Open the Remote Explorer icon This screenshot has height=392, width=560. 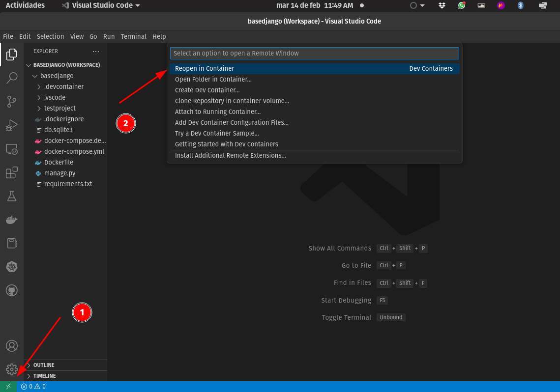point(12,149)
